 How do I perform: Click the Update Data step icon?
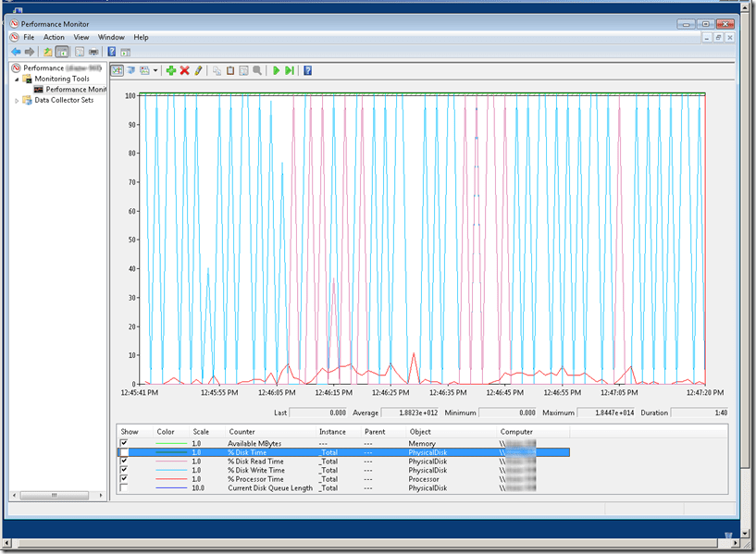(290, 70)
